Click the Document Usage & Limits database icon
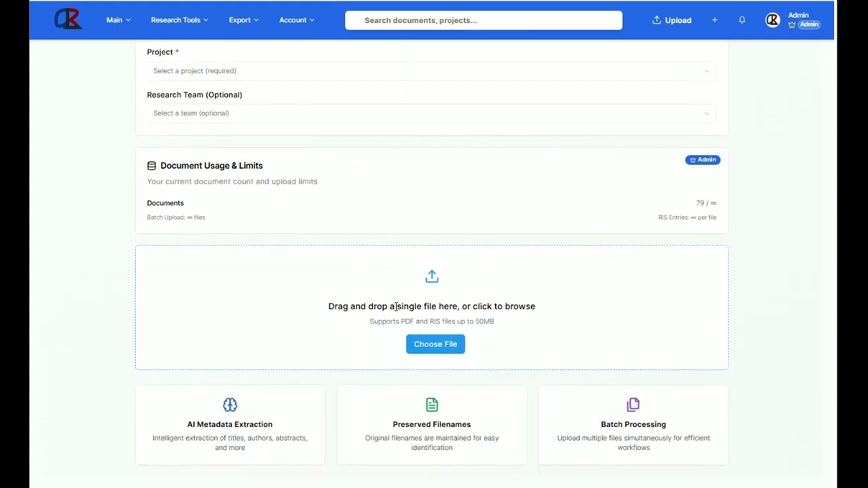 coord(151,165)
